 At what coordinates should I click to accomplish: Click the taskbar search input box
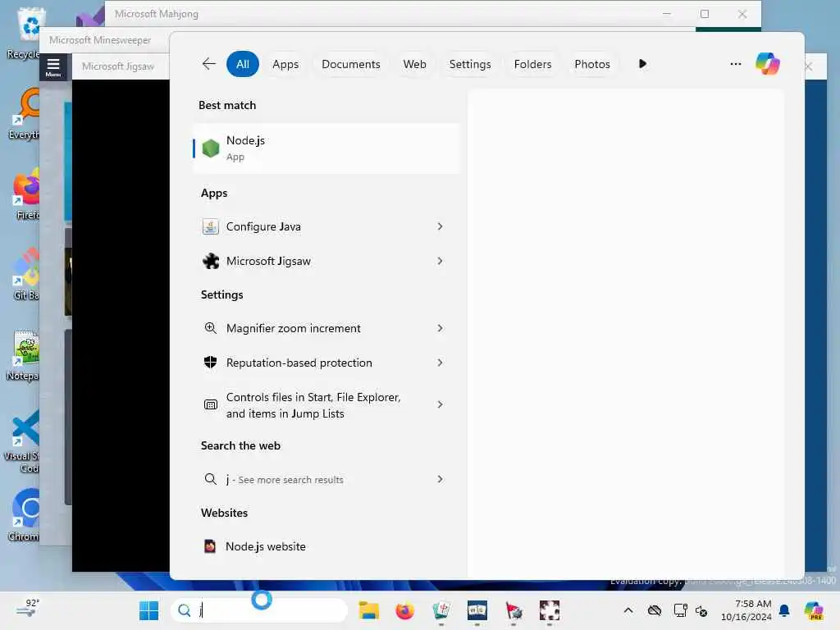pyautogui.click(x=259, y=610)
